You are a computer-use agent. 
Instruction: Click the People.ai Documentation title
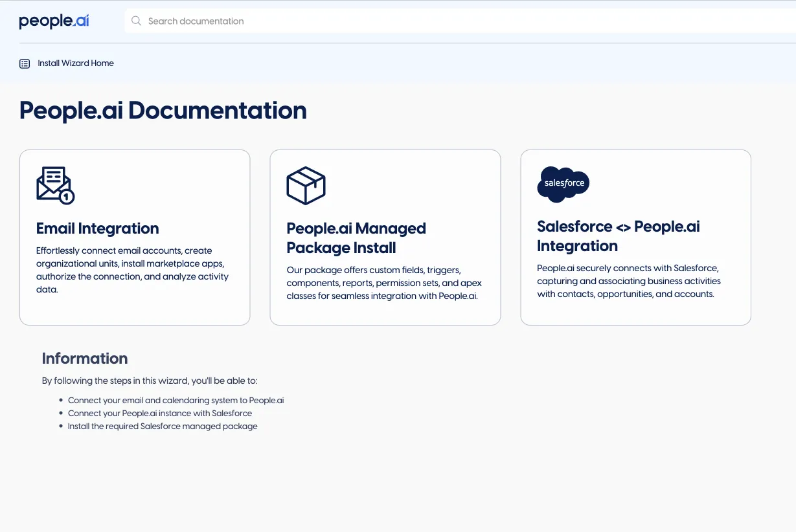163,111
